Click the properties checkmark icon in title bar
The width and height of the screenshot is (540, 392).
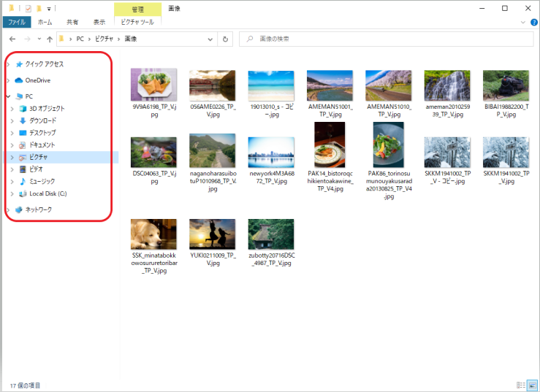click(28, 8)
